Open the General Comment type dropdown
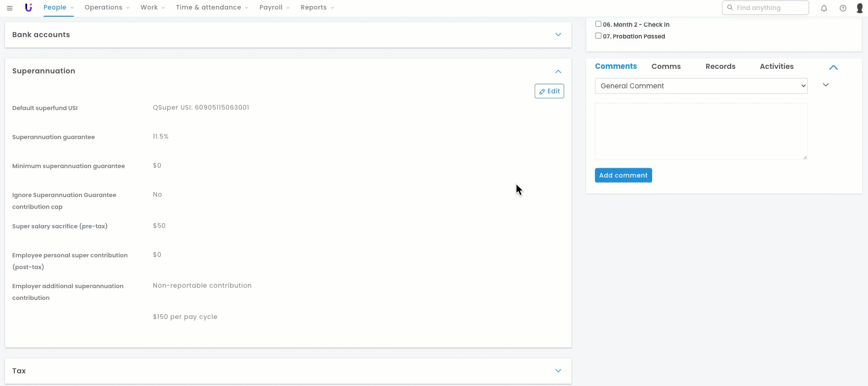Viewport: 868px width, 386px height. [701, 86]
